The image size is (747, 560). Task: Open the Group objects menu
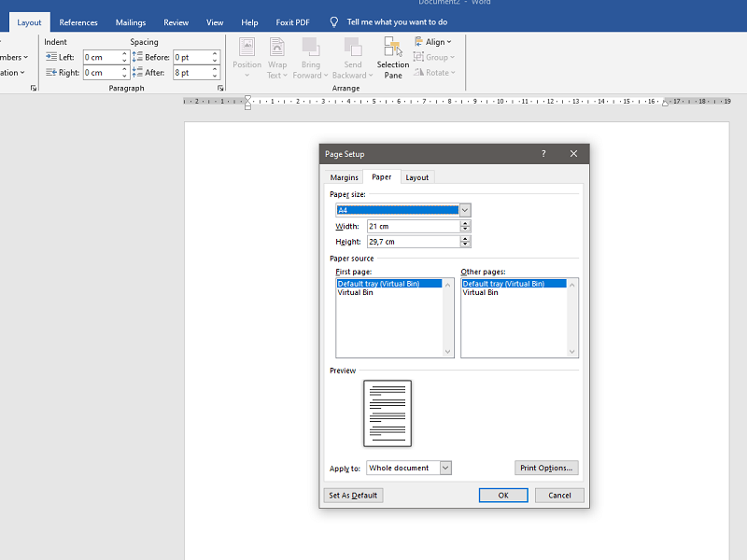tap(434, 57)
